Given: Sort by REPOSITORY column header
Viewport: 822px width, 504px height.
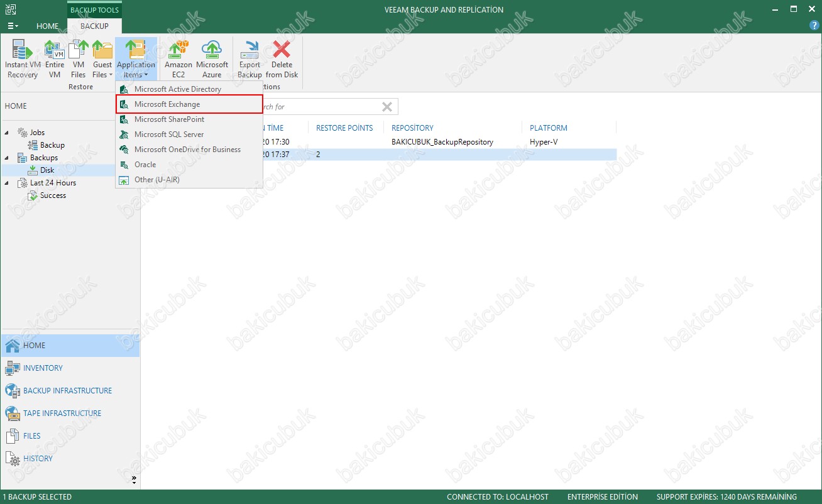Looking at the screenshot, I should 412,128.
